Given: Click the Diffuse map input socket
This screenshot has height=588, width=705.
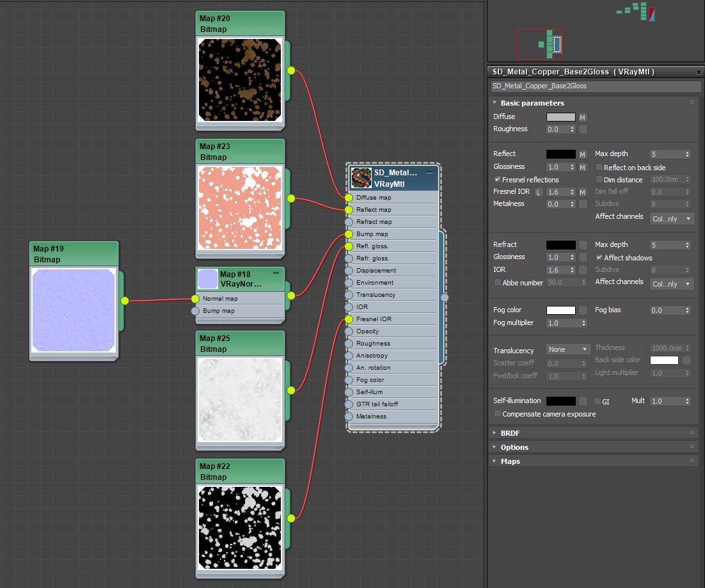Looking at the screenshot, I should tap(349, 198).
